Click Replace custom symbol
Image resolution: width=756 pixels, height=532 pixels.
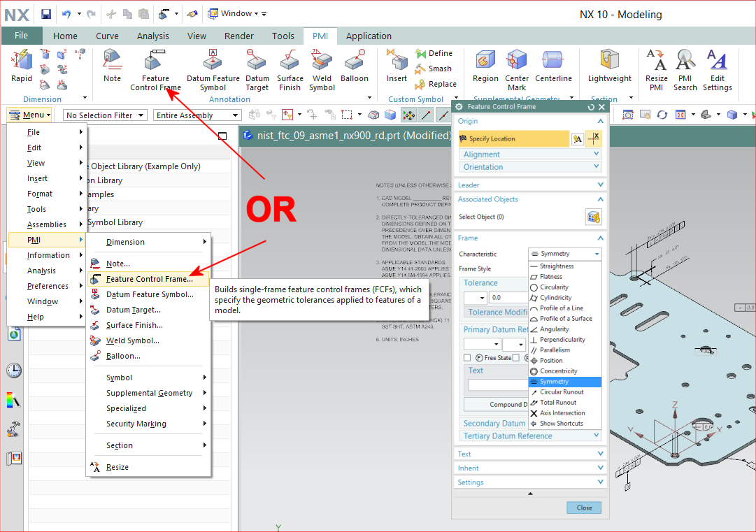click(436, 84)
